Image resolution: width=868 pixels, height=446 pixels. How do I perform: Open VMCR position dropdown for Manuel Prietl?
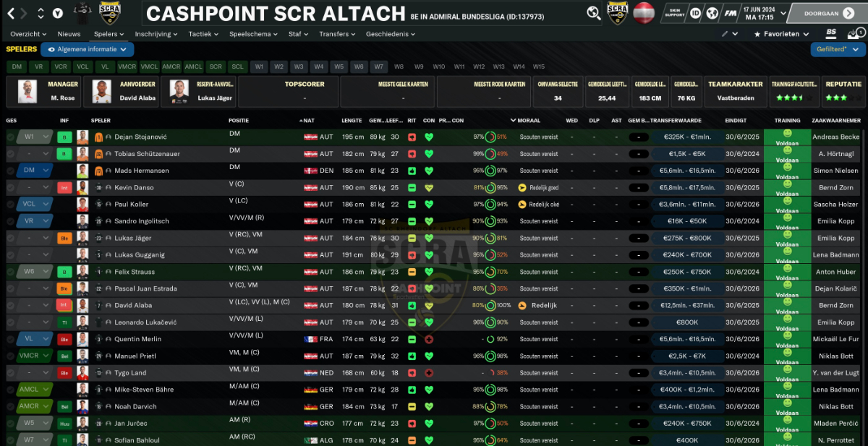pos(35,356)
